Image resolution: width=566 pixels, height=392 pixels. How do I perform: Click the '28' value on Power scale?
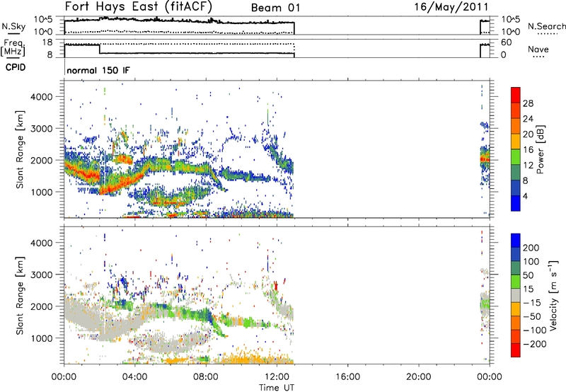(528, 103)
